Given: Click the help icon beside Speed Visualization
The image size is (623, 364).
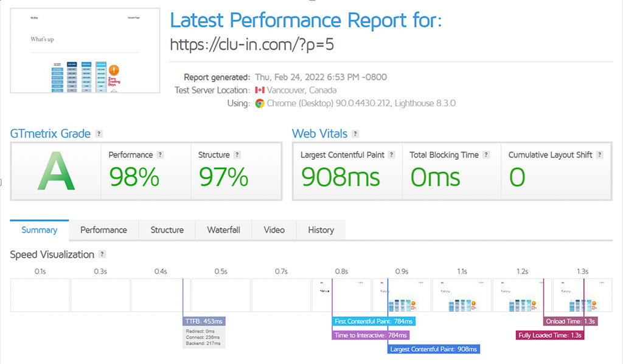Looking at the screenshot, I should (102, 255).
